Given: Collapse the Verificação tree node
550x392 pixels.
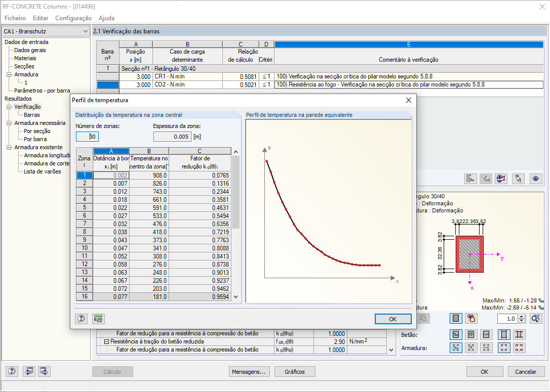Looking at the screenshot, I should pos(9,107).
